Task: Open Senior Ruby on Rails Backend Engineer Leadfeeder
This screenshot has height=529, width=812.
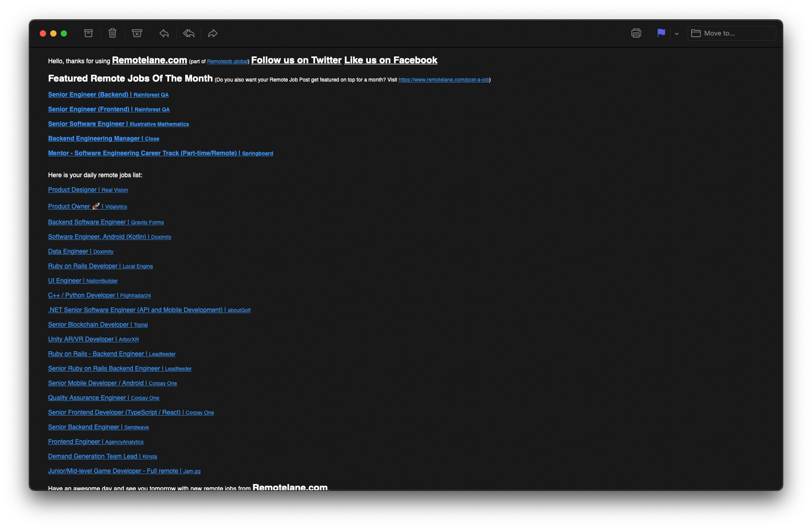Action: (120, 369)
